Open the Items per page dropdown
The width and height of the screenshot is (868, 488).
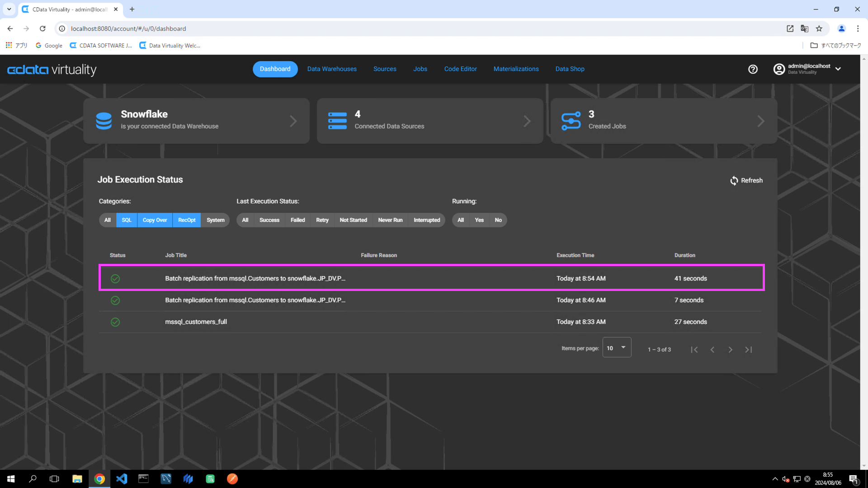coord(617,347)
